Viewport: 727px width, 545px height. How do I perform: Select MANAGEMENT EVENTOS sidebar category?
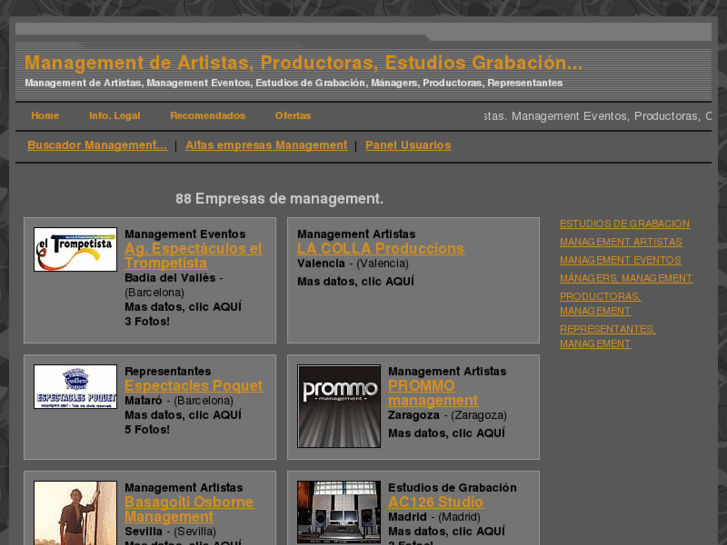[620, 260]
